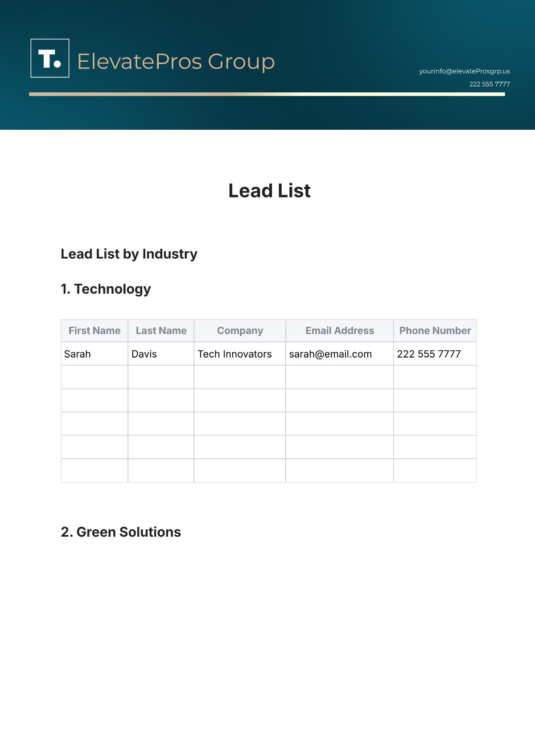The image size is (535, 756).
Task: Select the Sarah table cell
Action: coord(95,354)
